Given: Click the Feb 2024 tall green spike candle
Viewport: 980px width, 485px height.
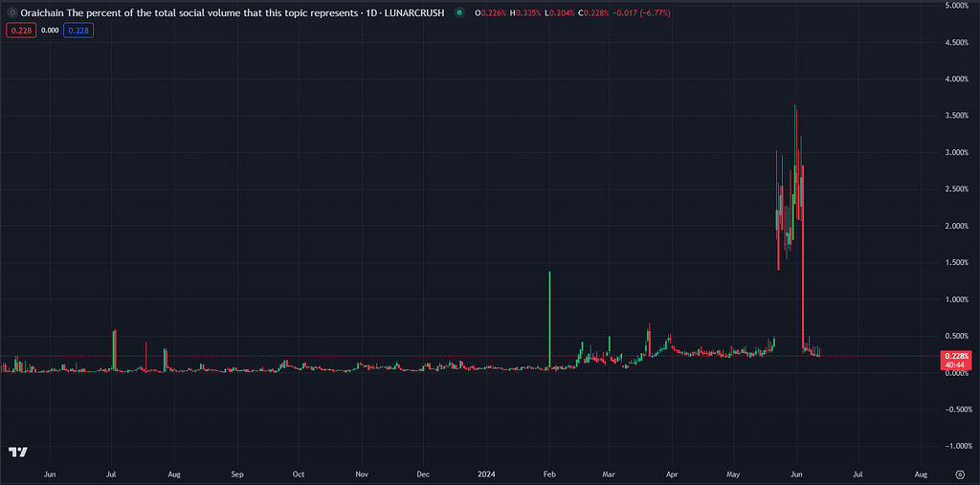Looking at the screenshot, I should pos(549,320).
